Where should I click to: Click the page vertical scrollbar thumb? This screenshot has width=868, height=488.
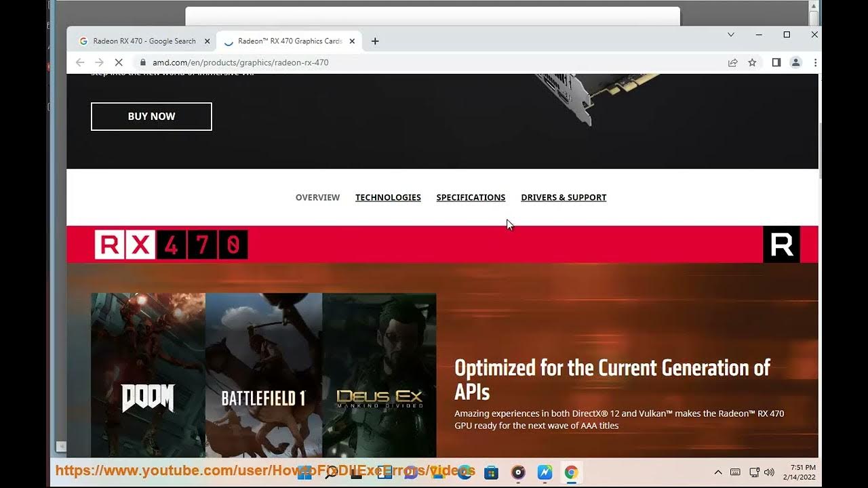tap(821, 149)
